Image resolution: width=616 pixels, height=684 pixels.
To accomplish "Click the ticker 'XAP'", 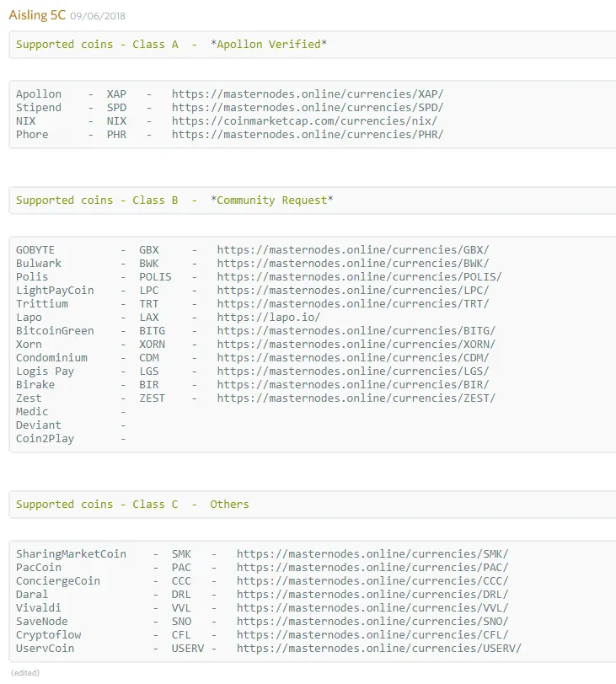I will click(x=116, y=94).
